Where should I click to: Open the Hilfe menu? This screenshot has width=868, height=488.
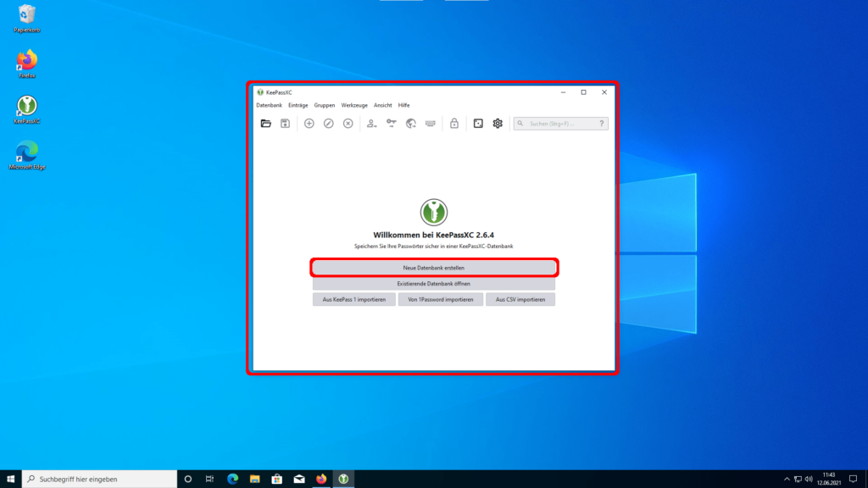404,105
